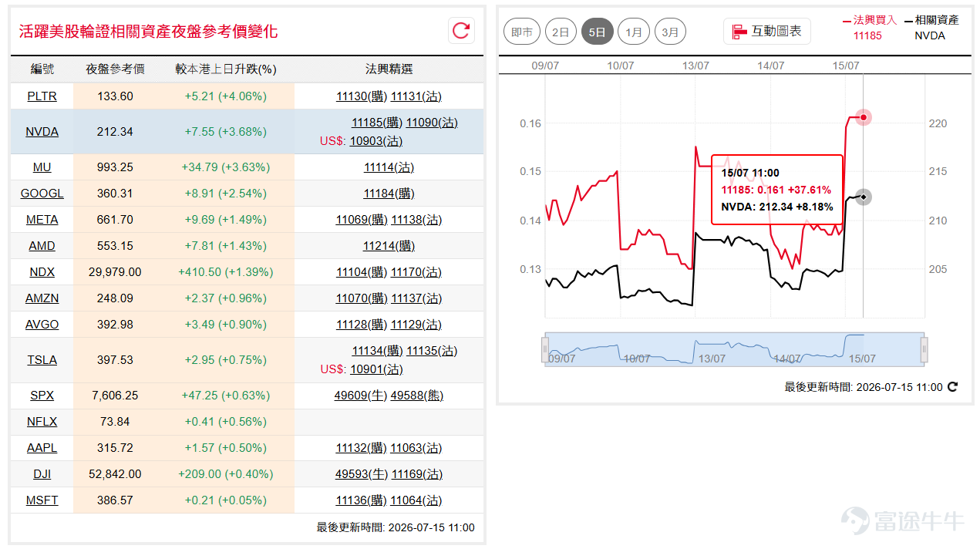Open warrant 11063(沽) for AAPL

416,448
